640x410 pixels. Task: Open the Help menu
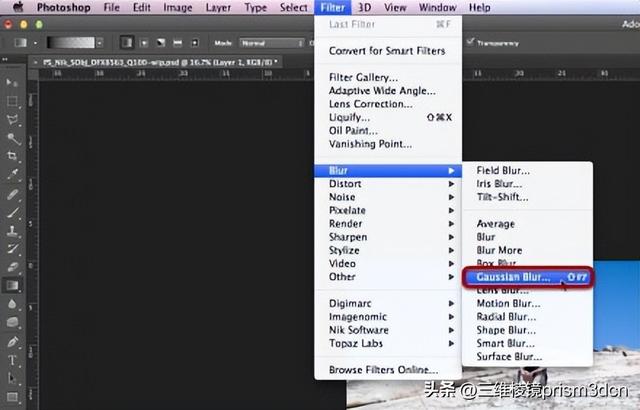[x=480, y=7]
